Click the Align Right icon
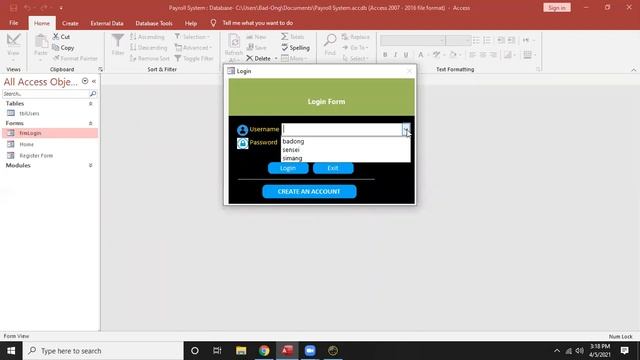Image resolution: width=640 pixels, height=360 pixels. [493, 54]
